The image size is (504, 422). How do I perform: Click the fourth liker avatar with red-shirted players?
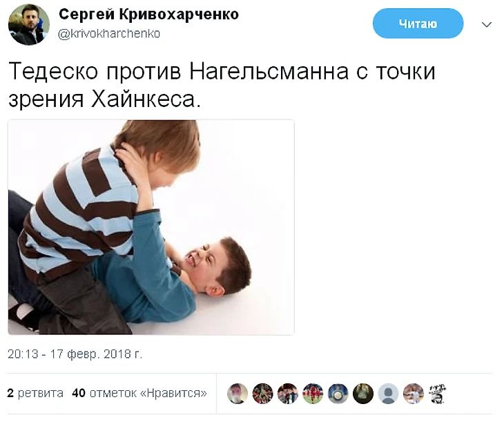tap(313, 394)
